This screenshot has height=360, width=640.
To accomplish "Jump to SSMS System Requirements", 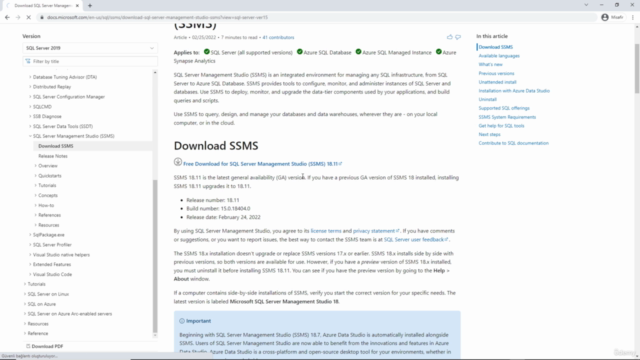I will point(507,117).
